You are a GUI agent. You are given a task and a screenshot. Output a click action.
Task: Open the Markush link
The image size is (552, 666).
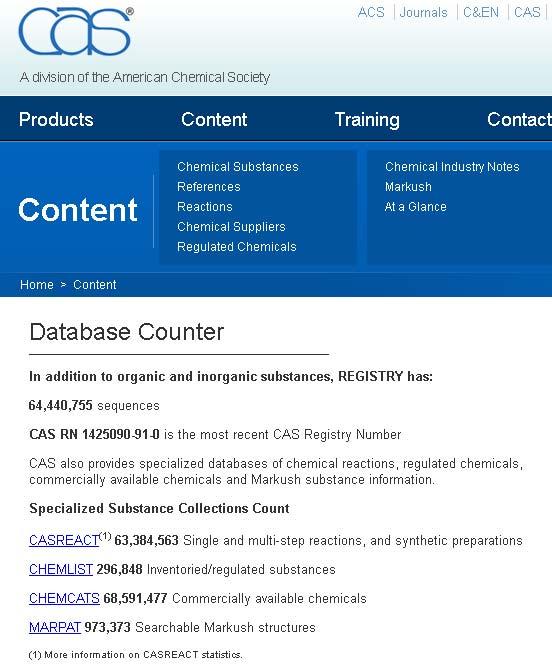[408, 186]
